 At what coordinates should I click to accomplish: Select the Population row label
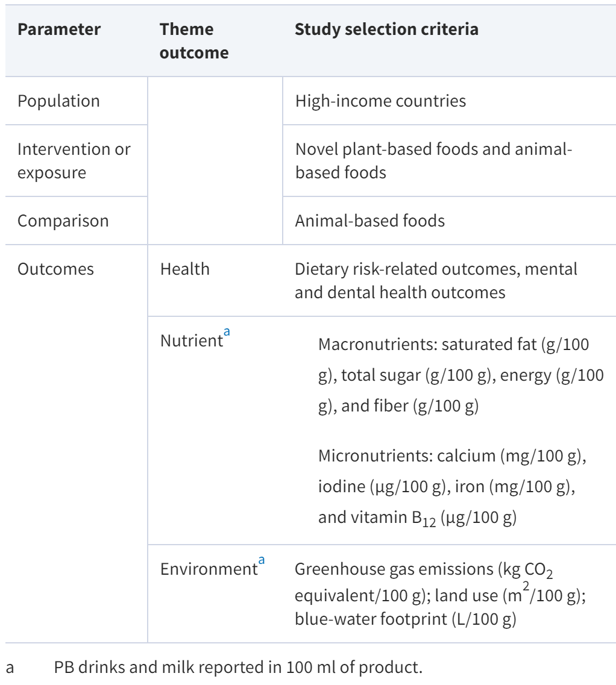coord(58,101)
